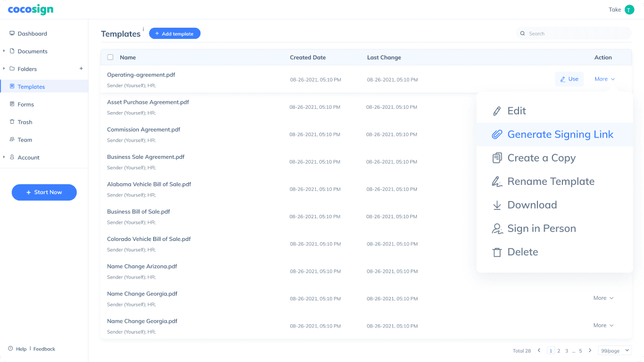The height and width of the screenshot is (362, 644).
Task: Expand the Documents tree in sidebar
Action: coord(4,51)
